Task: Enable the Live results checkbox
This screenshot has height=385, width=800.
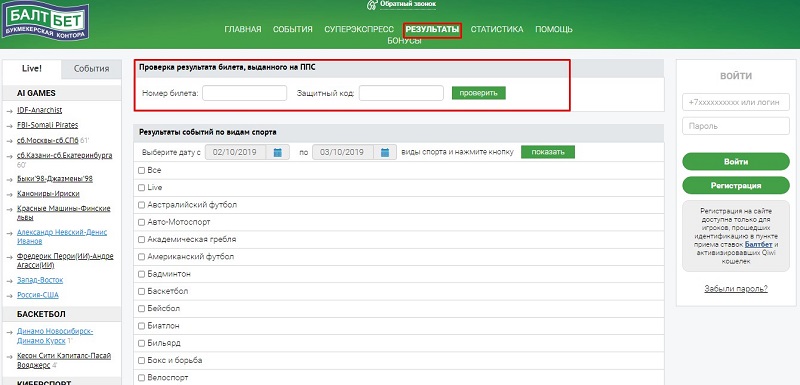Action: 142,188
